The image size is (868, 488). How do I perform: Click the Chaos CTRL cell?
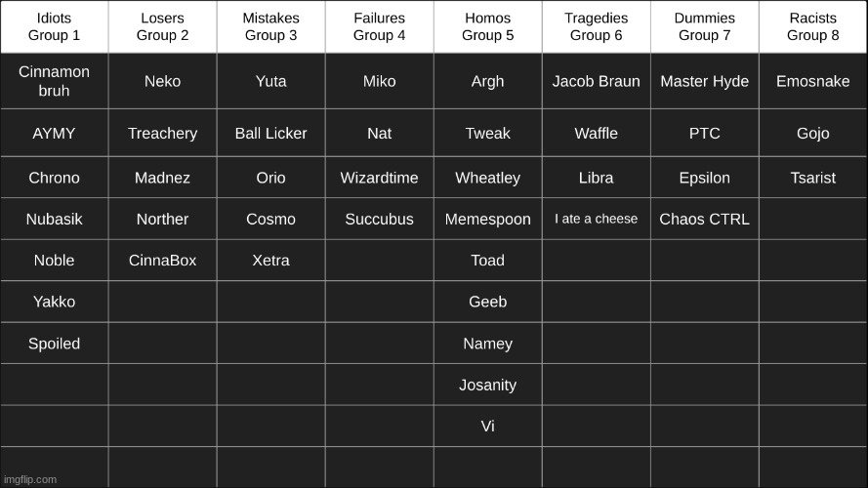pos(705,219)
